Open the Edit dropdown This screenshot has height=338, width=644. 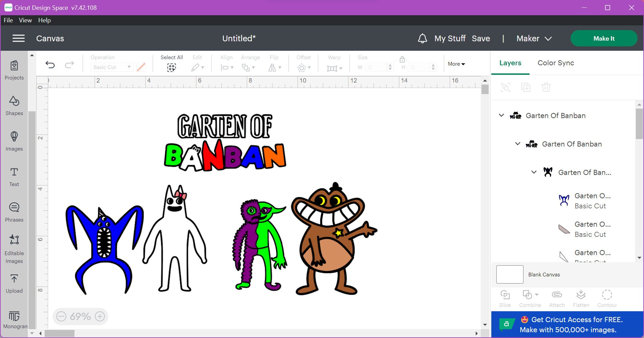(x=197, y=68)
